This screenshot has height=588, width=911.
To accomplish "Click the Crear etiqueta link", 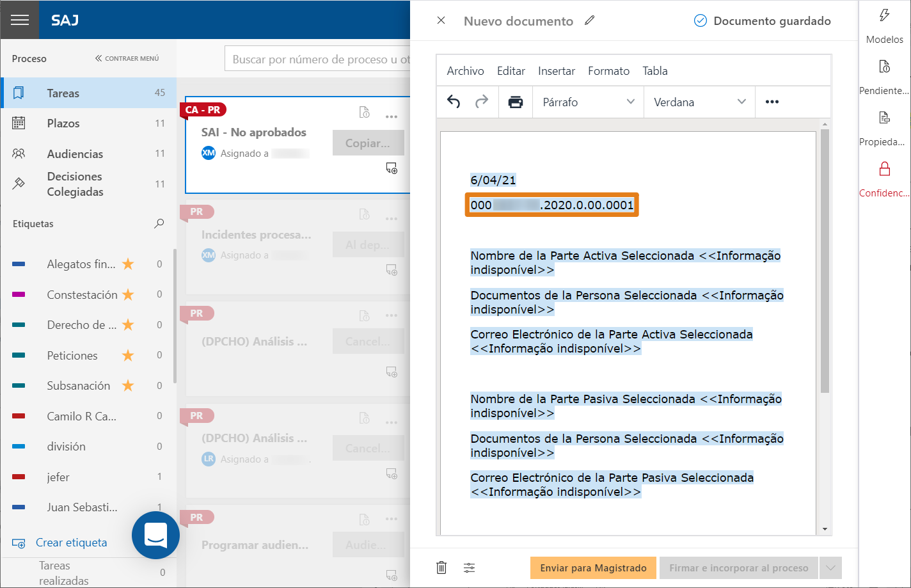I will 71,543.
